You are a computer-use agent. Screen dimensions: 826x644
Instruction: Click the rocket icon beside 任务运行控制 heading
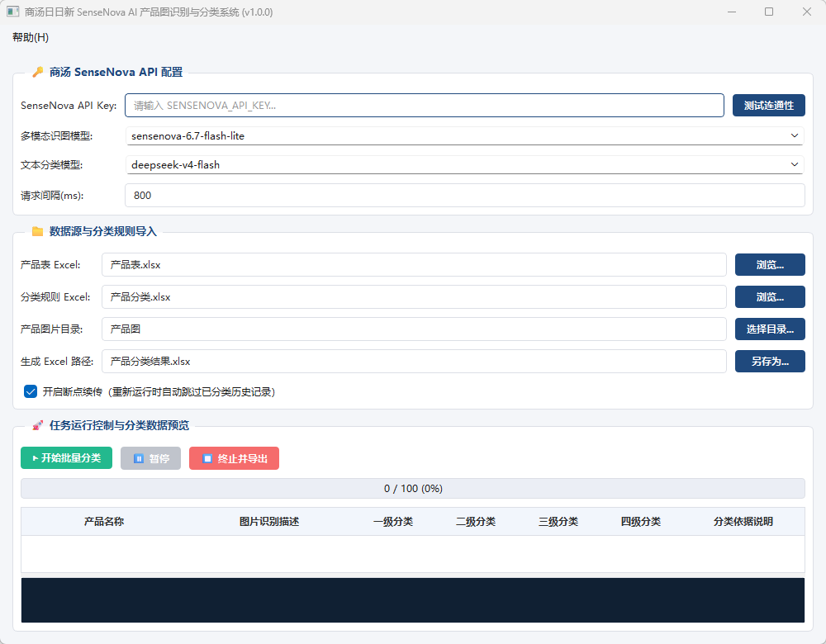[37, 425]
